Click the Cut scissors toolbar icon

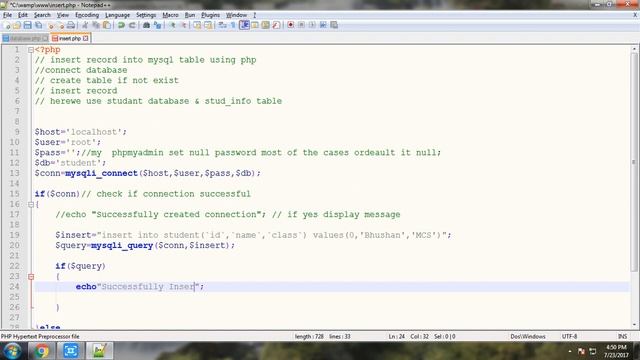tap(85, 25)
